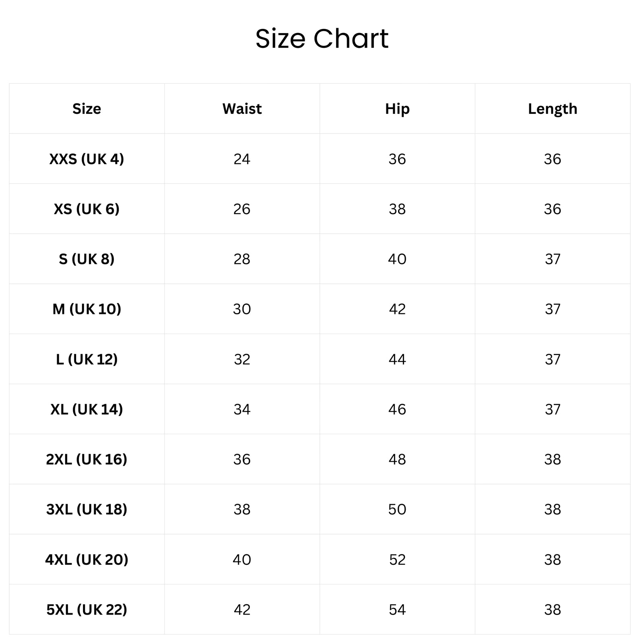Click the S (UK 8) row label

click(x=87, y=259)
